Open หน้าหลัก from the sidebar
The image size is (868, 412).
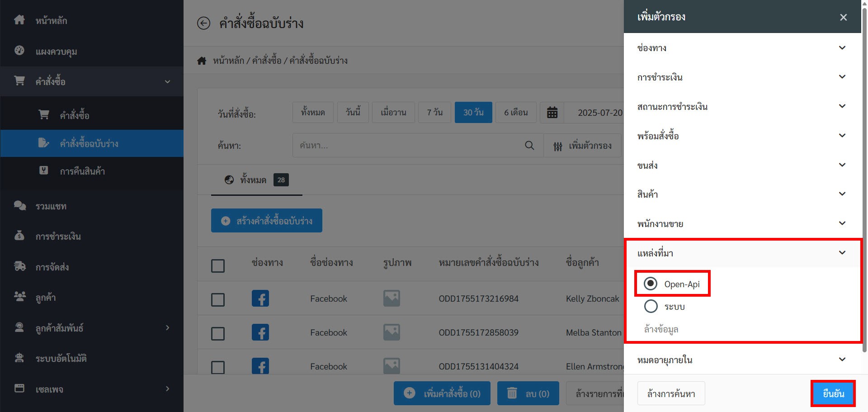[92, 20]
